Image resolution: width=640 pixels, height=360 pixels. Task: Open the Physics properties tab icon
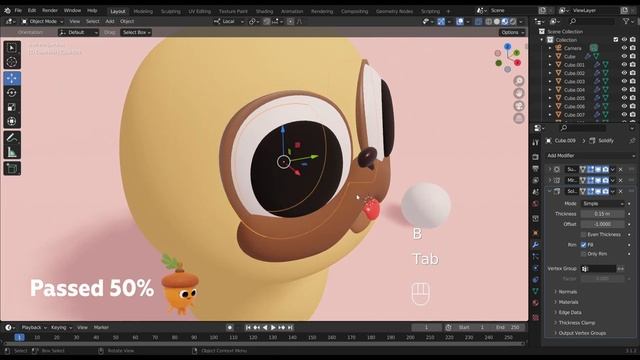pyautogui.click(x=536, y=268)
